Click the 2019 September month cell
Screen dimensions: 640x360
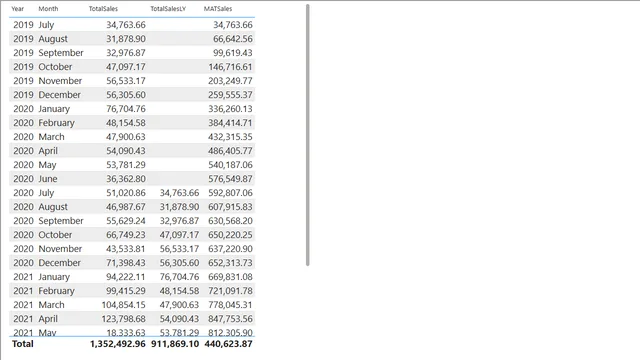pyautogui.click(x=61, y=53)
